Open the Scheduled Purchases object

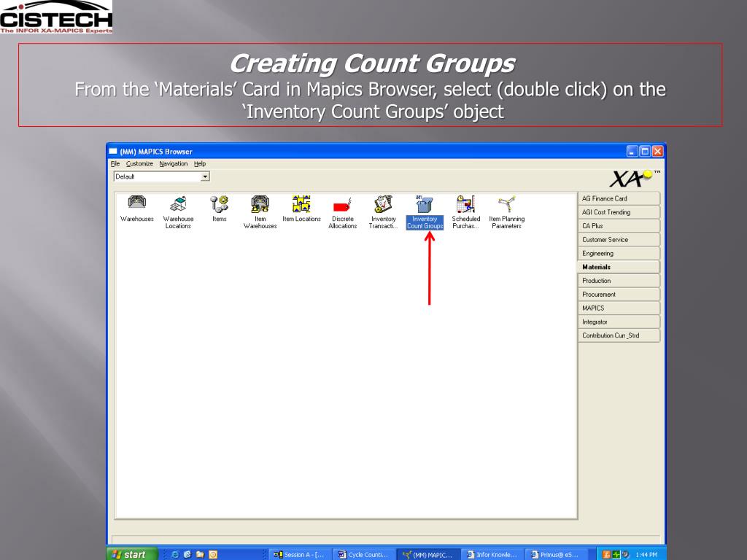(x=466, y=212)
